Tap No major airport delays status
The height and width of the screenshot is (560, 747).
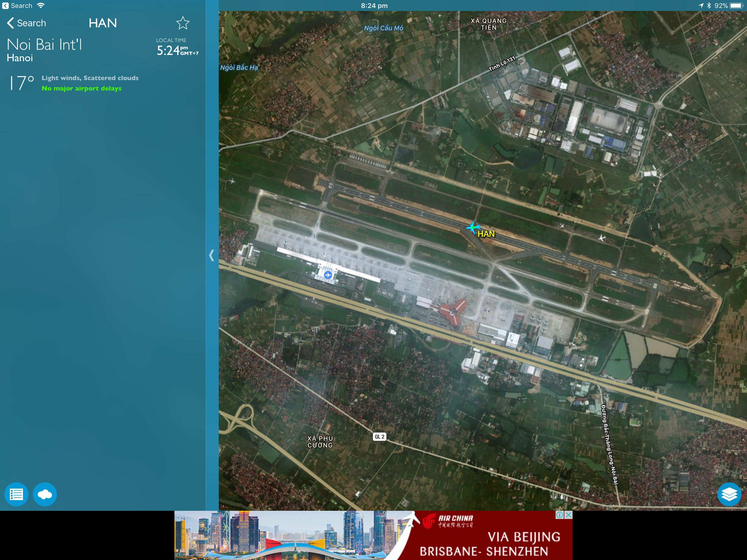point(81,89)
